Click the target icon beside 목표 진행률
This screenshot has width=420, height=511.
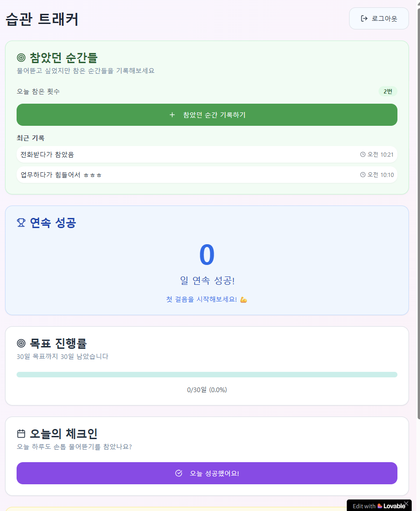coord(21,343)
